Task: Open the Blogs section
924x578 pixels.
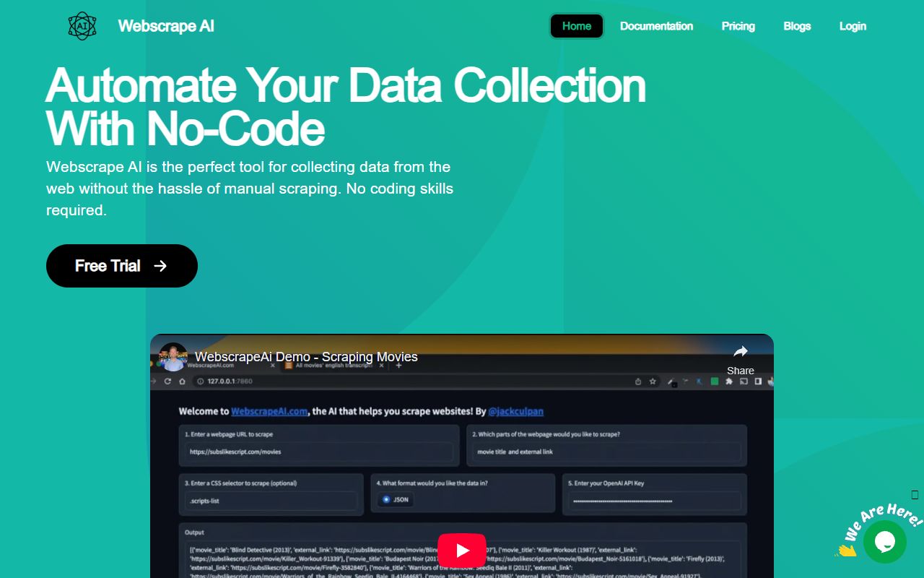Action: (797, 26)
